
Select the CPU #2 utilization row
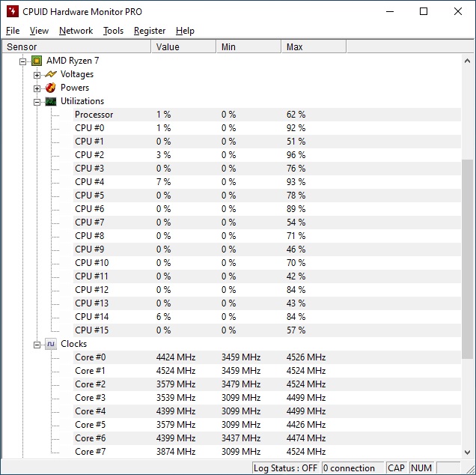[267, 155]
